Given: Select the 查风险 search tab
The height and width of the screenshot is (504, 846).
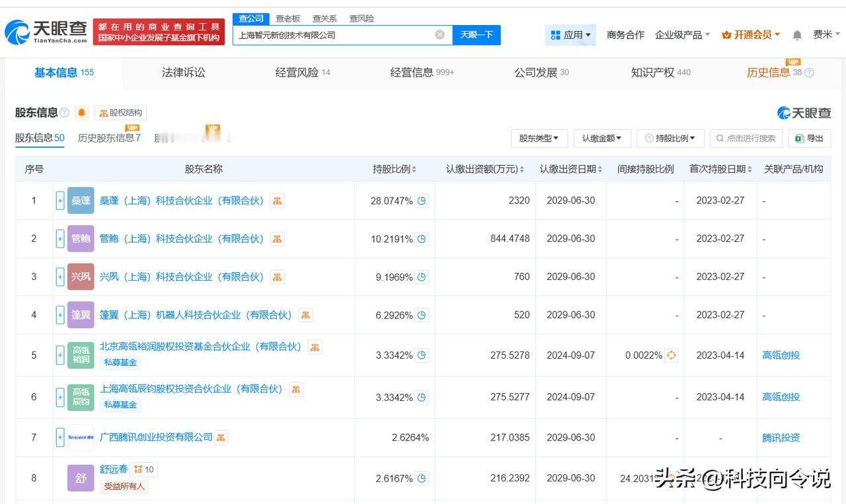Looking at the screenshot, I should tap(362, 18).
